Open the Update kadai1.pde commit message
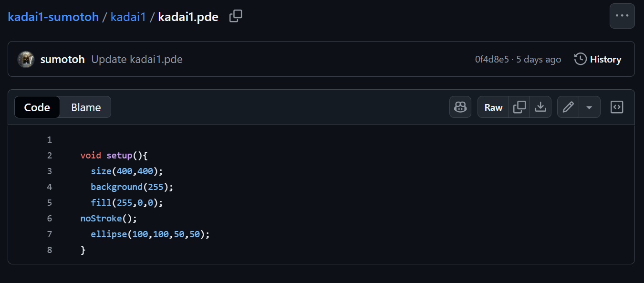 click(137, 59)
